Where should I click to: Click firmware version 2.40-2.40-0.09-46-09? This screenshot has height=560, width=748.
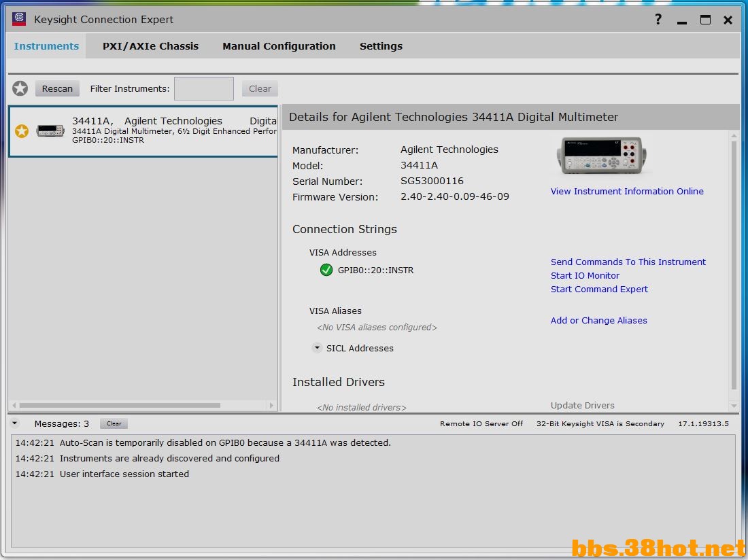point(455,196)
